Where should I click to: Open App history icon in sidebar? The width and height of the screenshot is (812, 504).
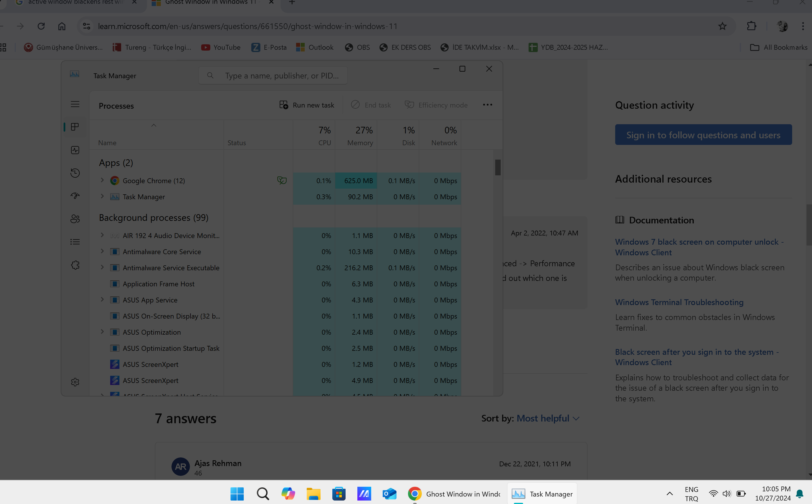pyautogui.click(x=75, y=173)
